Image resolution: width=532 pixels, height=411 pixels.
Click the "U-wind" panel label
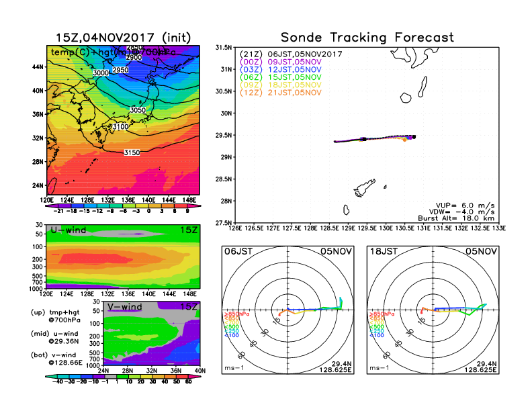tap(69, 230)
